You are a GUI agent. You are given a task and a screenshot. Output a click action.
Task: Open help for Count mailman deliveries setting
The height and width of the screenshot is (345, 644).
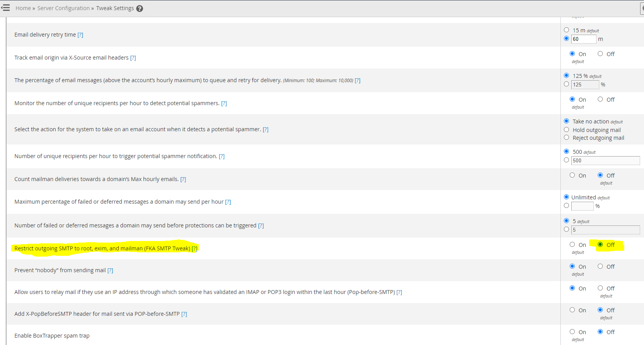[x=183, y=179]
